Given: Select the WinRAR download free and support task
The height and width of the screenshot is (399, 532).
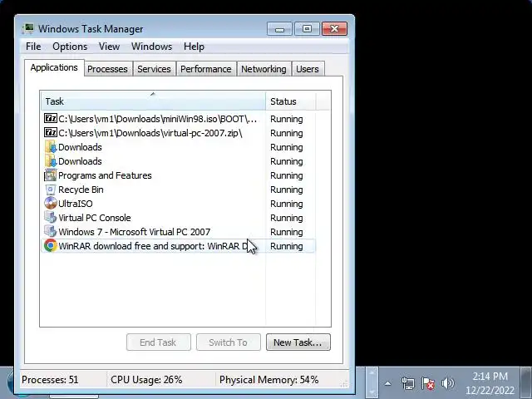Looking at the screenshot, I should point(178,246).
